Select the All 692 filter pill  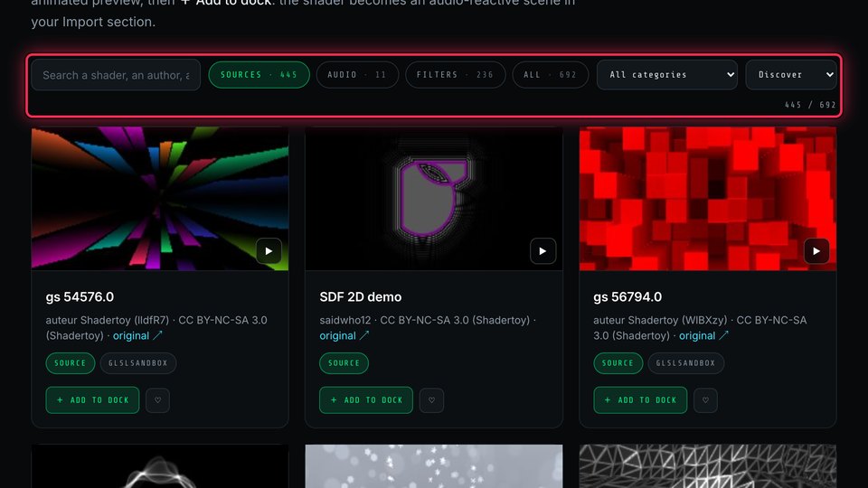[551, 75]
